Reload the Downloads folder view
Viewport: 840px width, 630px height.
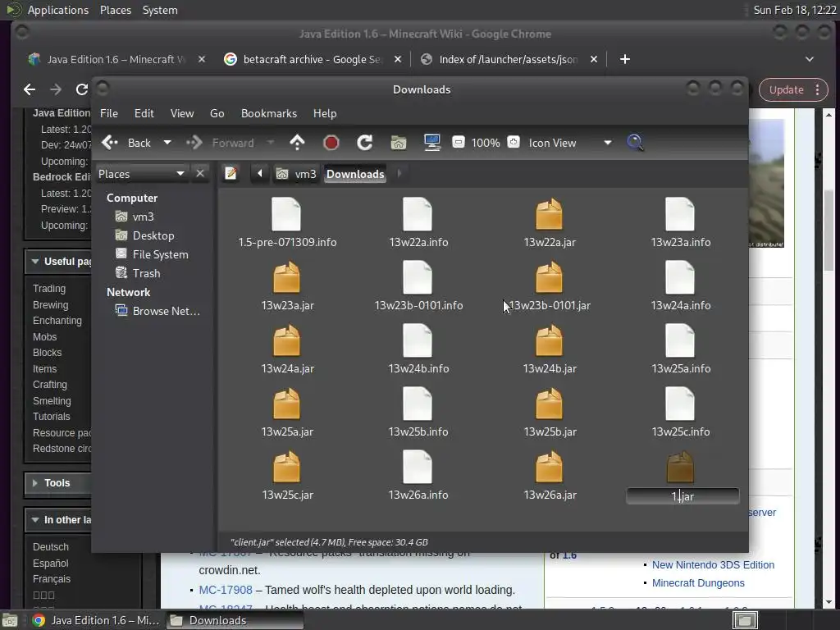(365, 143)
